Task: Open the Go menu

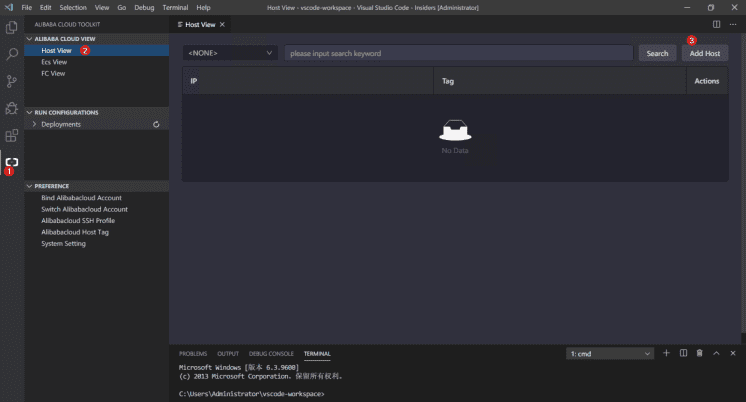Action: [x=122, y=8]
